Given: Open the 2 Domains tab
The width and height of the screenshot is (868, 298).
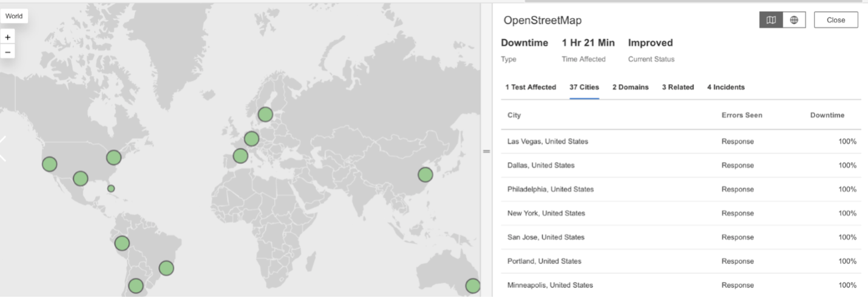Looking at the screenshot, I should point(630,87).
